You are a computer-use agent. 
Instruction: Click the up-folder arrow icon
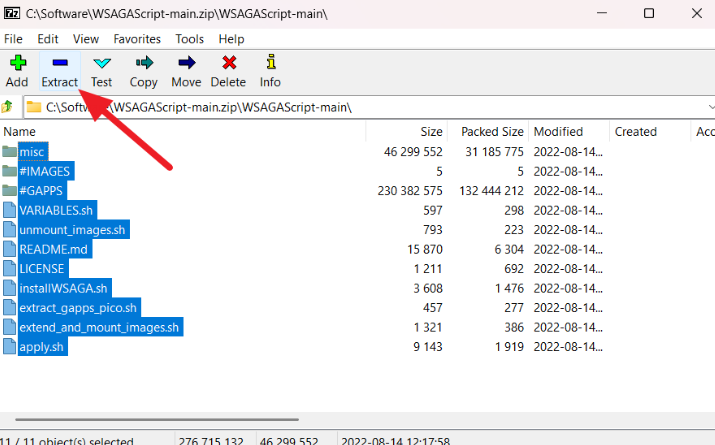click(7, 107)
